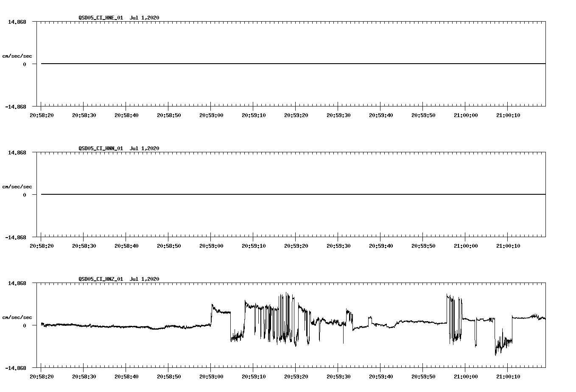The image size is (576, 392).
Task: Pick the 20:58:40 timestamp on HNZ time axis
Action: tap(126, 376)
